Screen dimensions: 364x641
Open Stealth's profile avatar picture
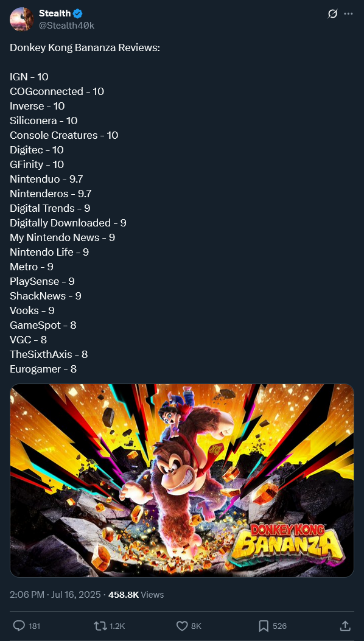click(x=22, y=19)
